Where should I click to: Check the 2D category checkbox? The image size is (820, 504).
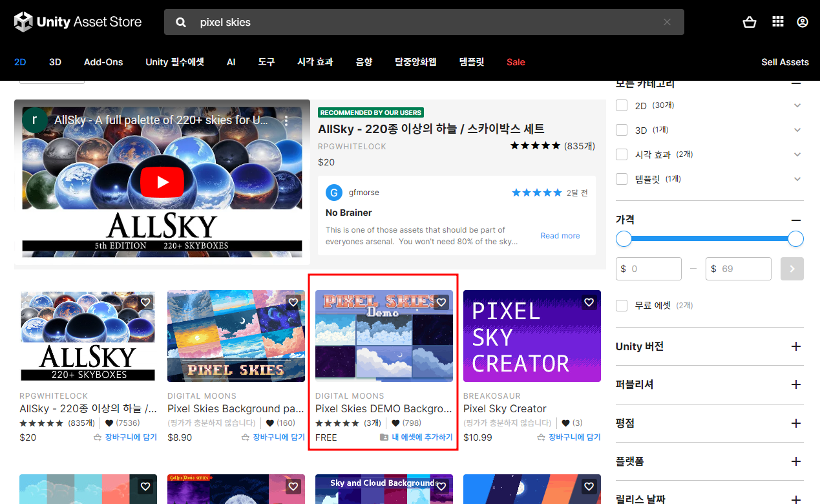pos(622,105)
